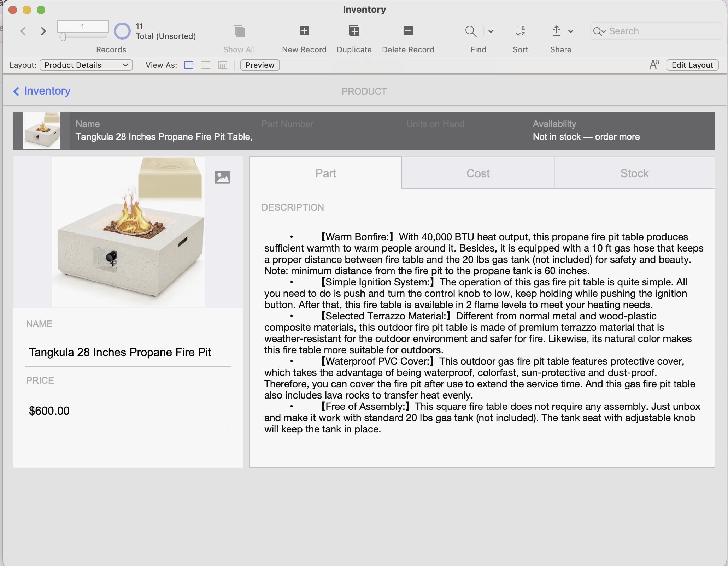728x566 pixels.
Task: Click the Share icon
Action: point(557,31)
